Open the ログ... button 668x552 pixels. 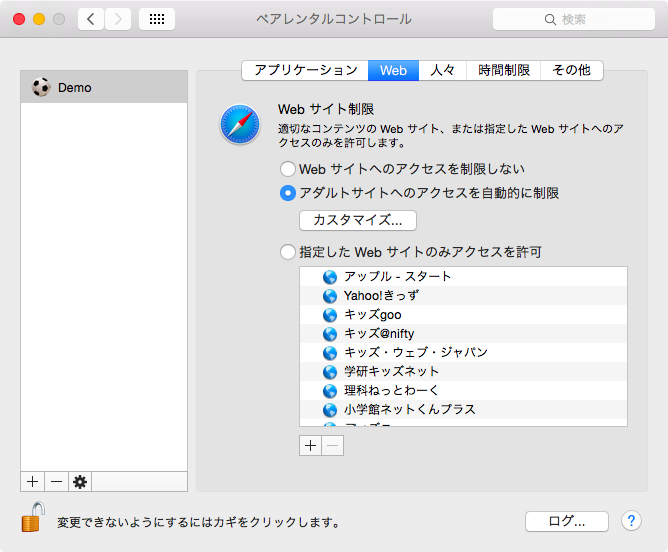[x=567, y=521]
